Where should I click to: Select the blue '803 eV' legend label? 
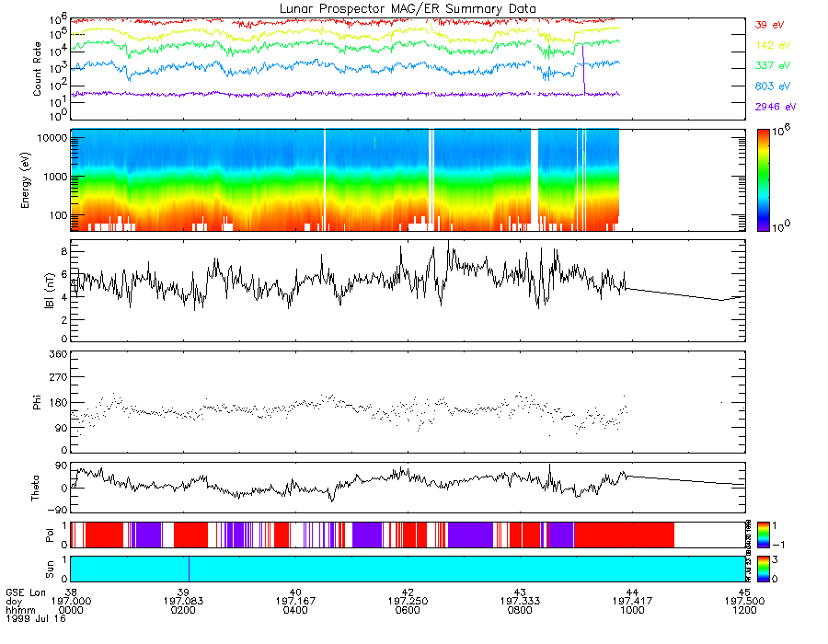773,86
